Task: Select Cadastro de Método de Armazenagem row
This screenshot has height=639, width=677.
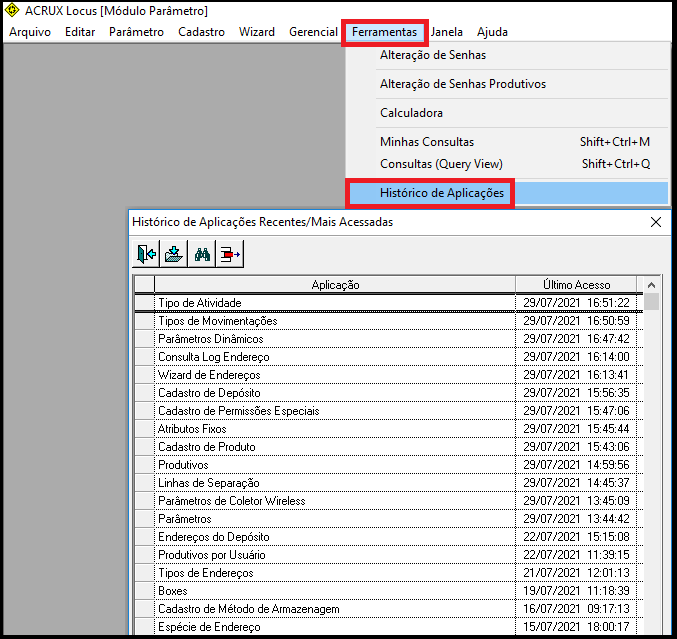Action: pos(389,609)
